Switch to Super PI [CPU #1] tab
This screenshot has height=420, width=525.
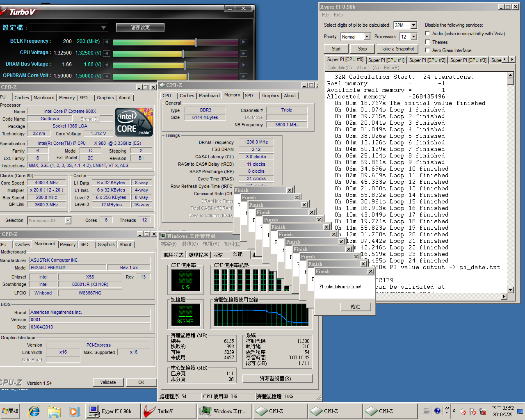(386, 60)
